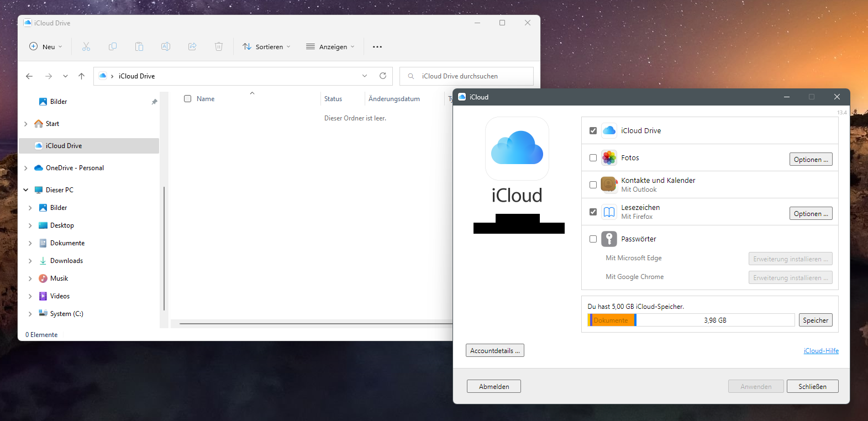The image size is (868, 421).
Task: Enable the Kontakte und Kalender checkbox
Action: pyautogui.click(x=593, y=185)
